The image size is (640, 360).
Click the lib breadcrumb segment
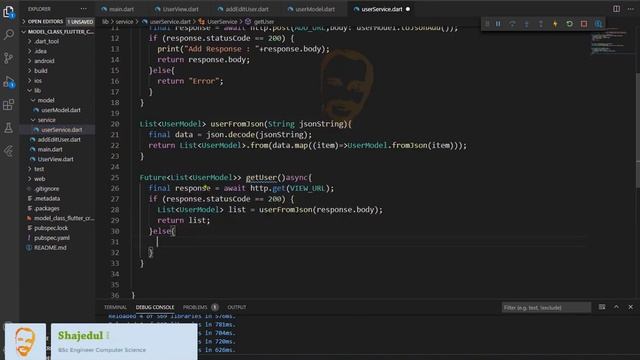[x=105, y=22]
